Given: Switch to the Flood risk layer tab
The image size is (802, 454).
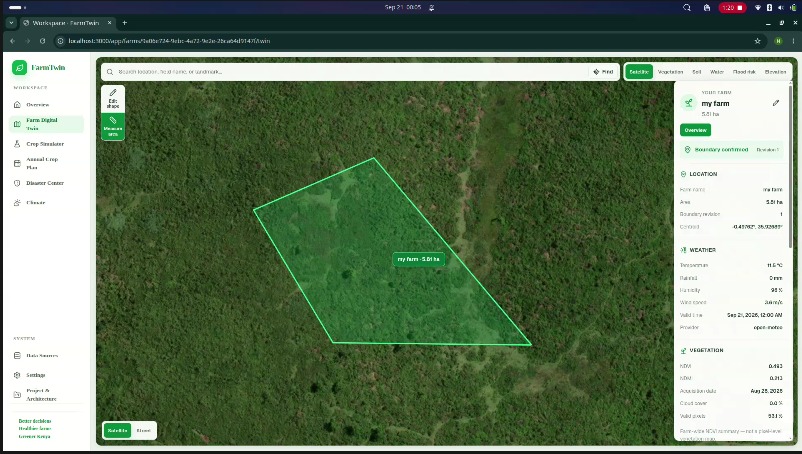Looking at the screenshot, I should tap(744, 72).
